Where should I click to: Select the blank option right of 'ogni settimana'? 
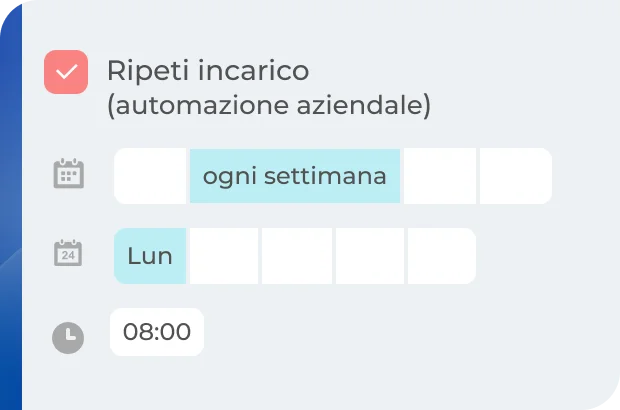tap(440, 176)
